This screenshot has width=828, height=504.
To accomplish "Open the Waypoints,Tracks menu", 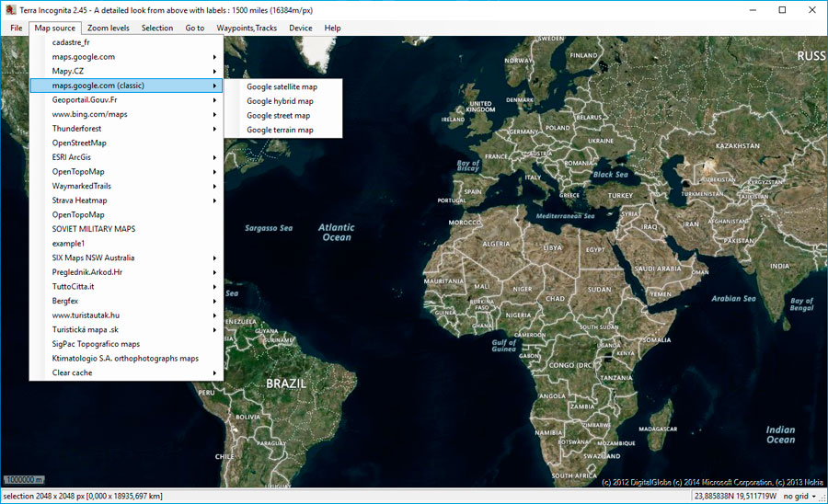I will tap(247, 28).
